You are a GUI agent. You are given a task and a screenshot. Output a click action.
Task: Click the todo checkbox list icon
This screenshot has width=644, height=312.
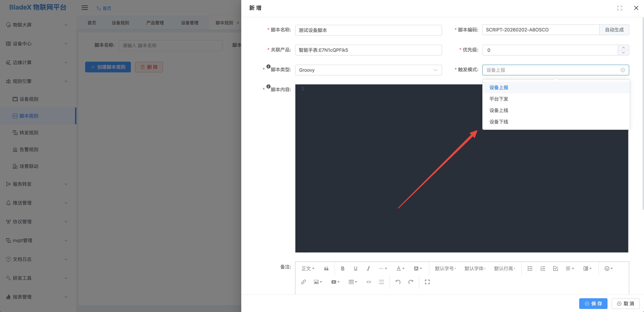click(x=556, y=269)
